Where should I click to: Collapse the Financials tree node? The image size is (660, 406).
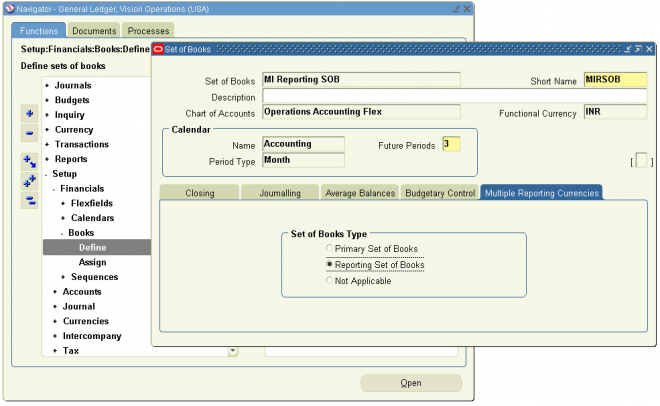(54, 189)
